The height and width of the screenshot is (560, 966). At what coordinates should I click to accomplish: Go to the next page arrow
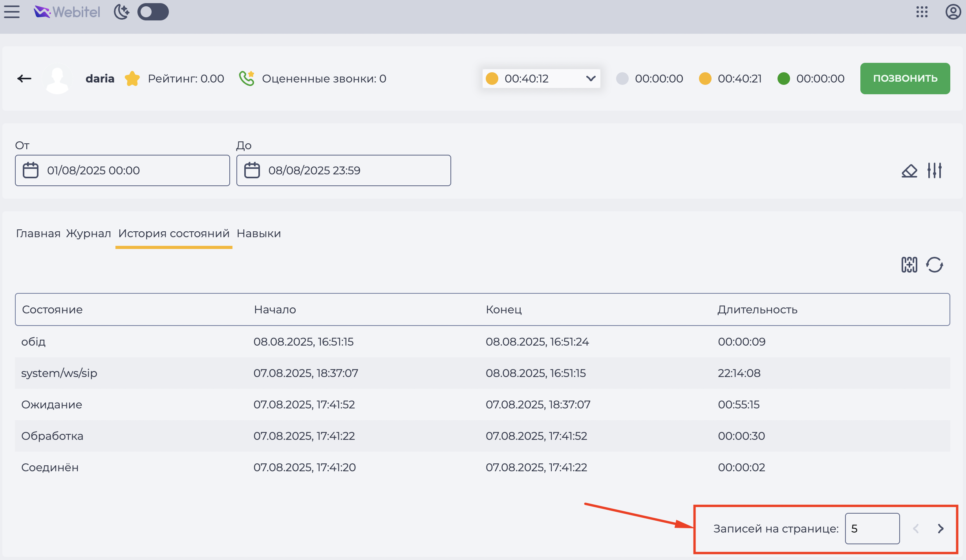941,529
